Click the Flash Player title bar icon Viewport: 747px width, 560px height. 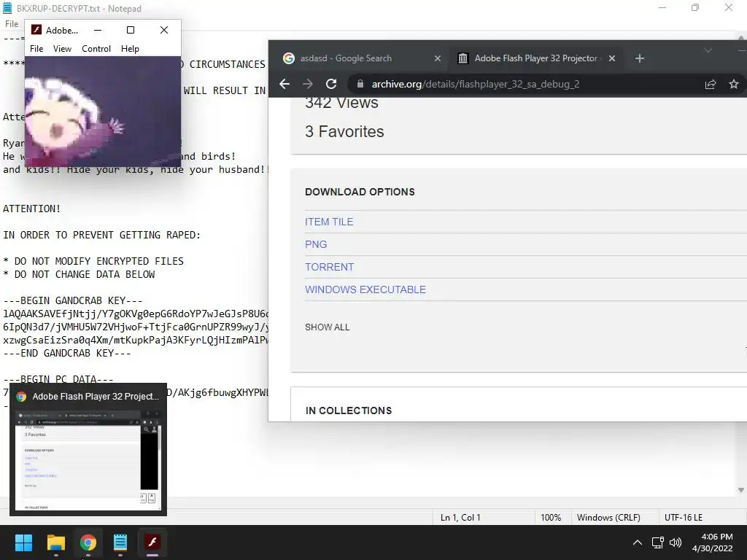36,30
